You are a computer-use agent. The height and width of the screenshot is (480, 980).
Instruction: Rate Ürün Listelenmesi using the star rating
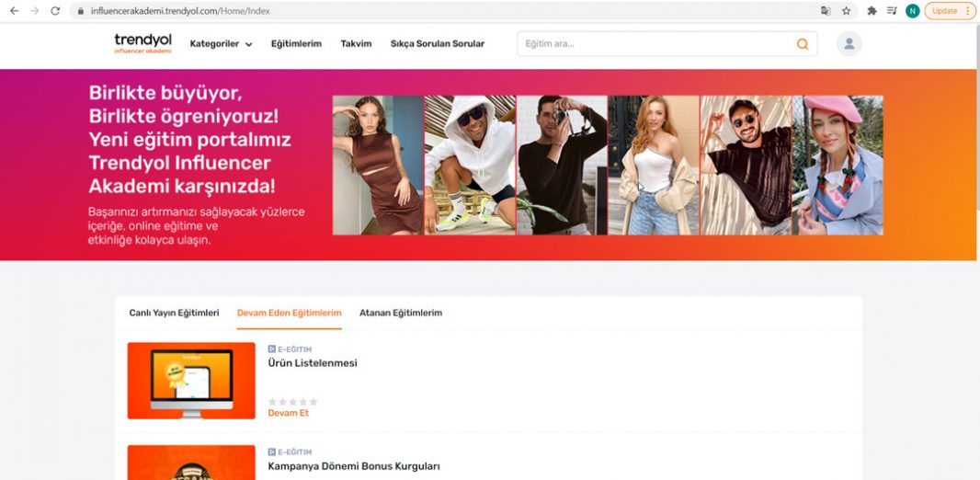tap(292, 401)
